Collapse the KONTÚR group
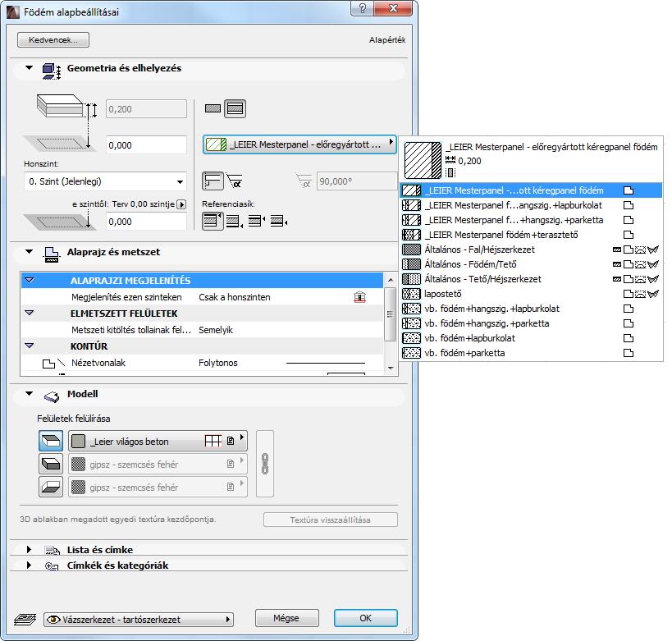This screenshot has height=641, width=672. (x=30, y=346)
